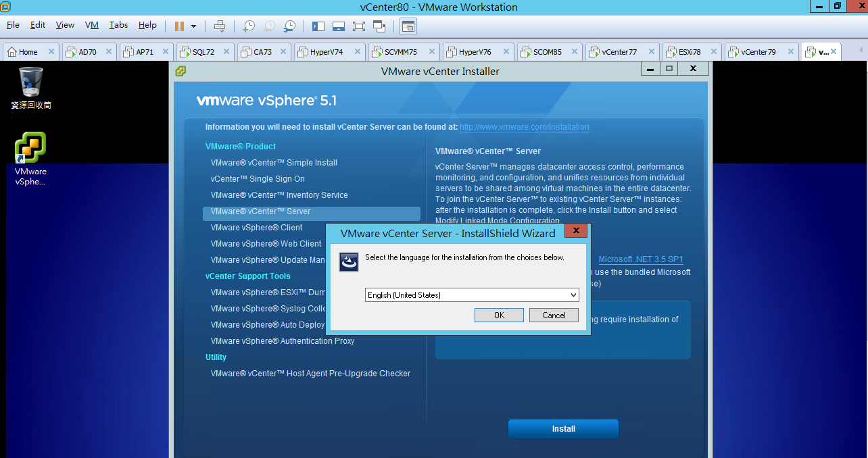Viewport: 868px width, 458px height.
Task: Minimize the VMware vCenter Installer window
Action: click(650, 69)
